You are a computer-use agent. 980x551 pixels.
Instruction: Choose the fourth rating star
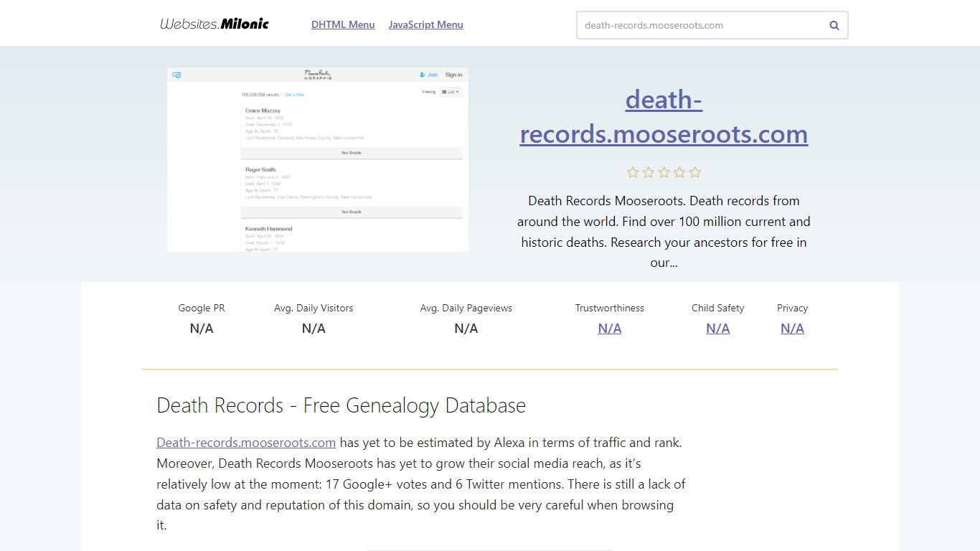click(x=679, y=172)
